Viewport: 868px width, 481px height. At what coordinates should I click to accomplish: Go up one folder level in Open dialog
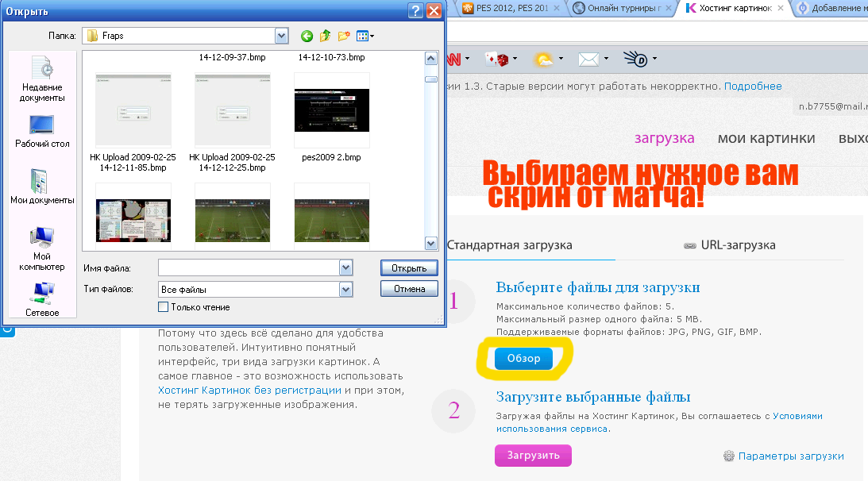click(x=325, y=36)
